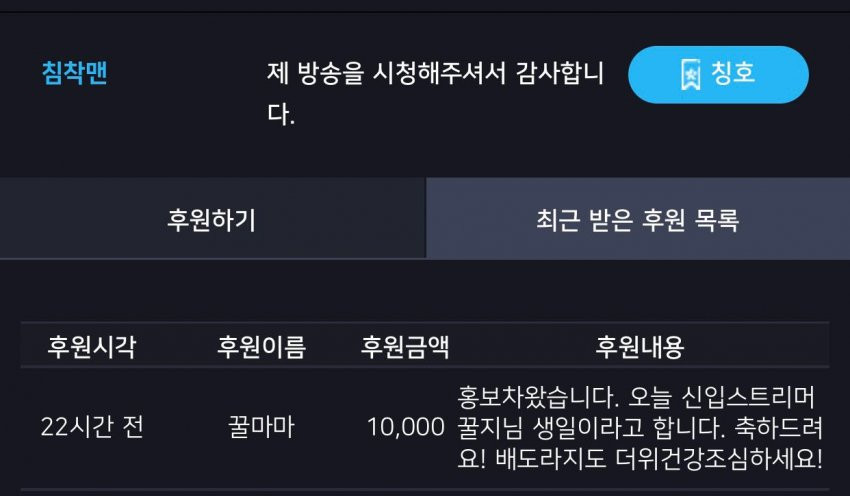Click donor name 꿀마마
The image size is (850, 496).
(x=261, y=427)
